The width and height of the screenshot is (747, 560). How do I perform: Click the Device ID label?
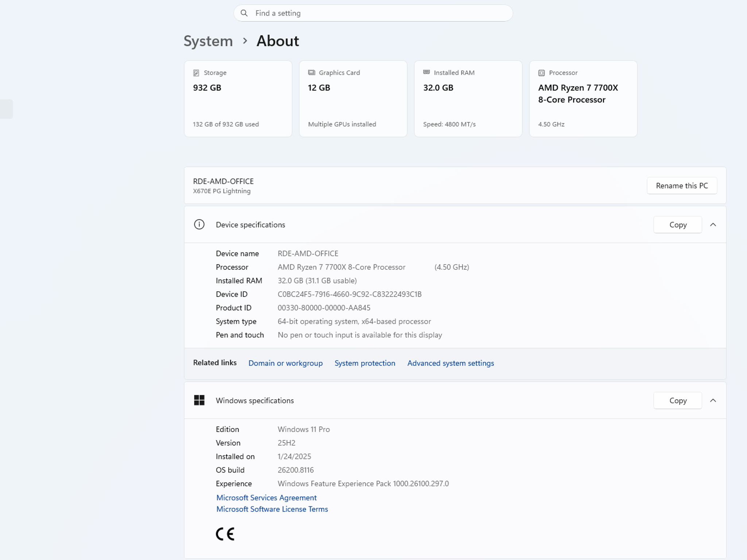(x=231, y=294)
